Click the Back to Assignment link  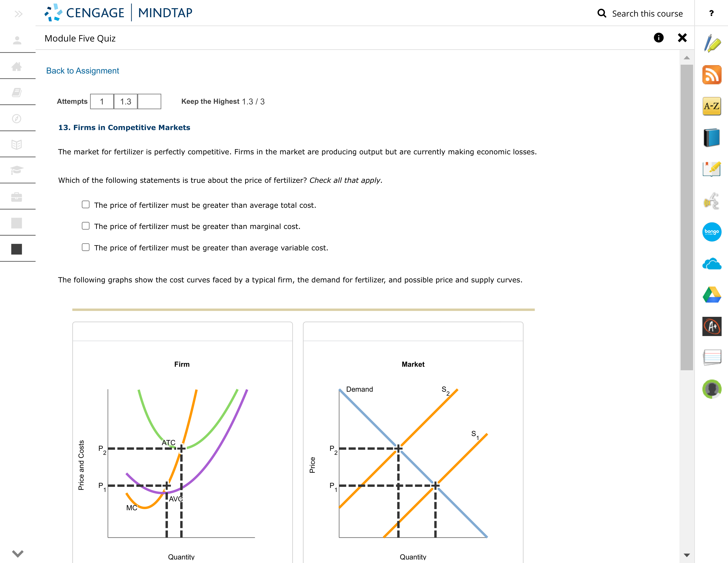click(x=82, y=70)
